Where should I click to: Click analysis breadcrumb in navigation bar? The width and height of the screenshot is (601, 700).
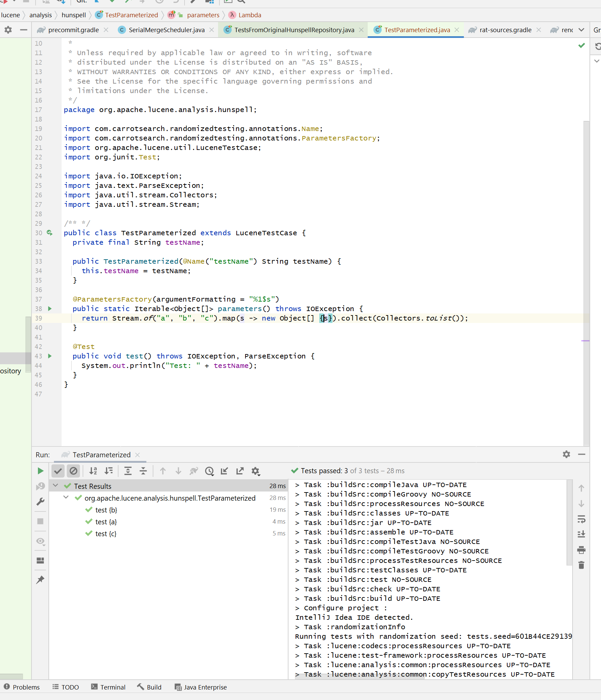(x=41, y=15)
